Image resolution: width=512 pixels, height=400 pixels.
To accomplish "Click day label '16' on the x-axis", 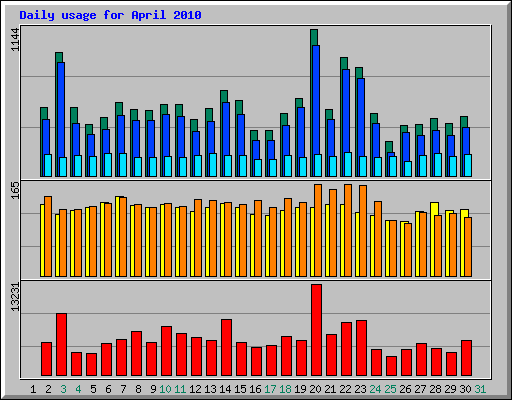I will [255, 389].
